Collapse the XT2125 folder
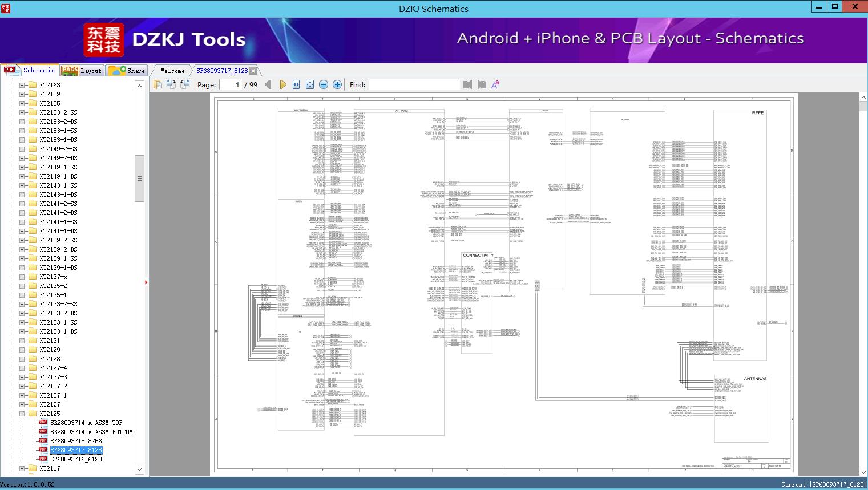 point(22,414)
